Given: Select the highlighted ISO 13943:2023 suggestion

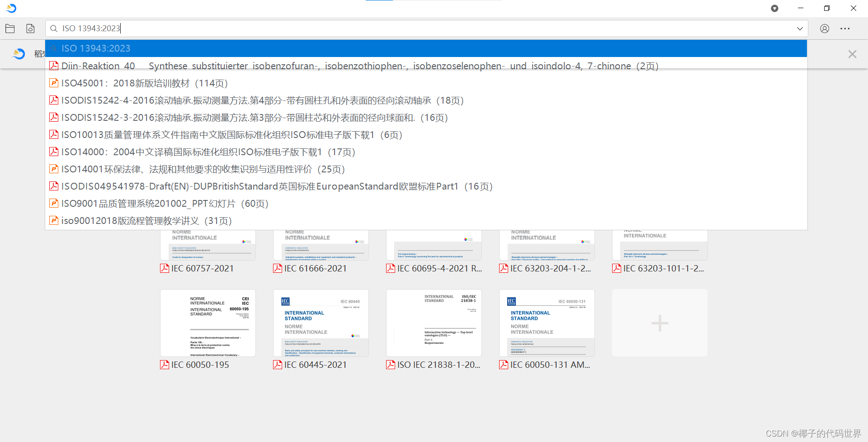Looking at the screenshot, I should (x=426, y=48).
